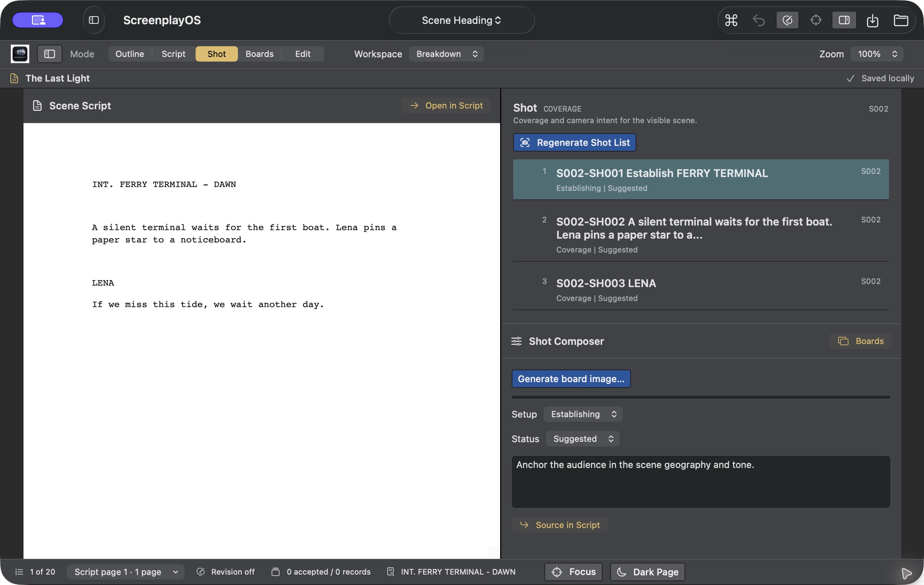Screen dimensions: 924x585
Task: Open the folder icon in top toolbar
Action: coord(901,20)
